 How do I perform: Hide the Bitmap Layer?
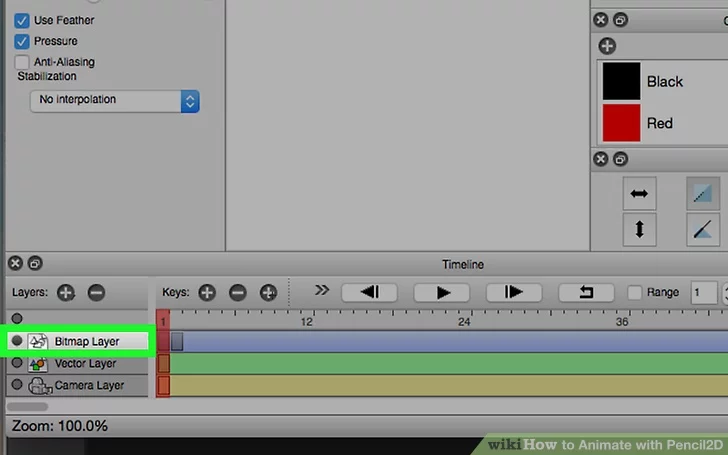tap(17, 341)
